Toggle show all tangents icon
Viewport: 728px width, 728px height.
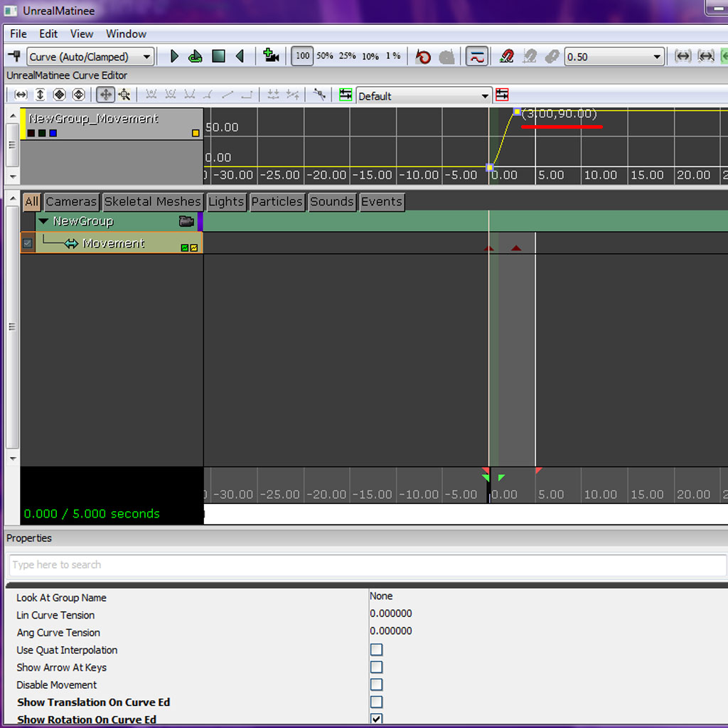tap(319, 95)
